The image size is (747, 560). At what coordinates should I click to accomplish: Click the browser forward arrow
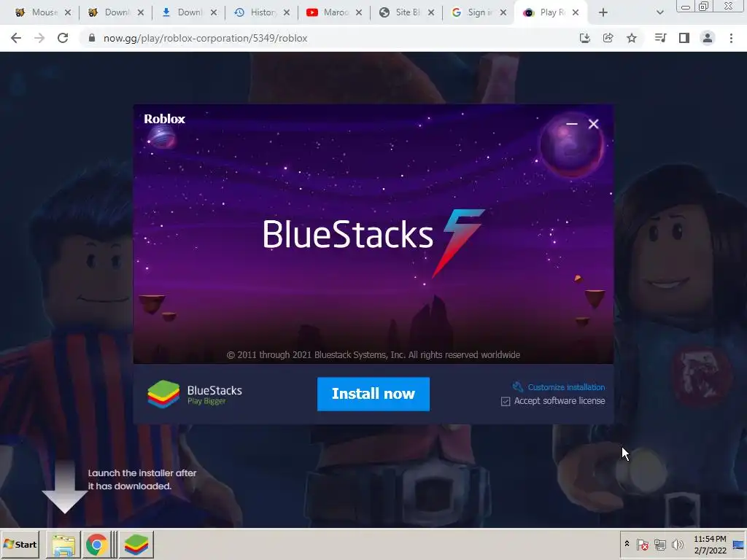click(39, 38)
